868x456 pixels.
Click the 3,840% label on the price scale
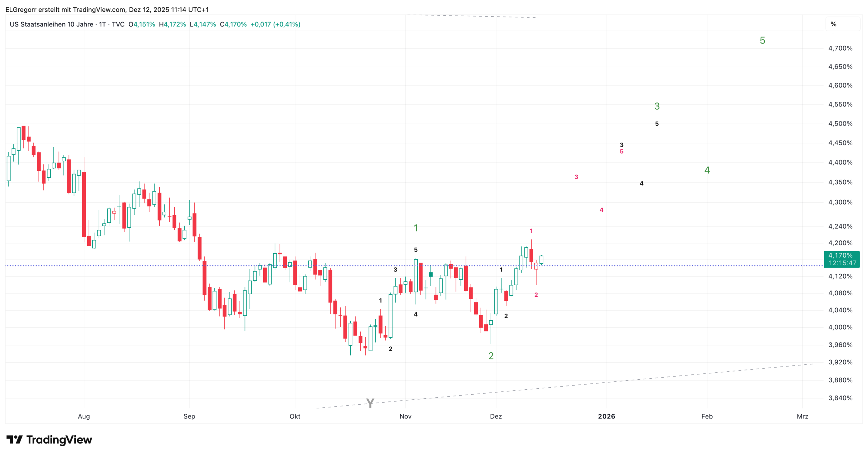(x=840, y=398)
